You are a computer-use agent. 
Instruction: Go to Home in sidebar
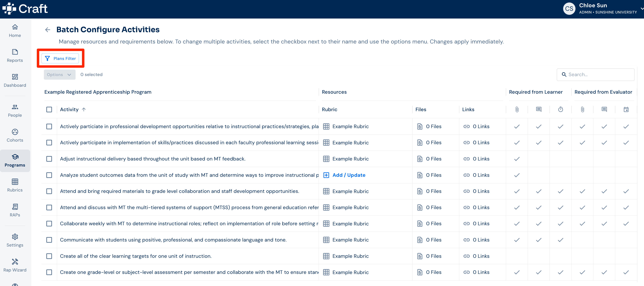point(15,31)
